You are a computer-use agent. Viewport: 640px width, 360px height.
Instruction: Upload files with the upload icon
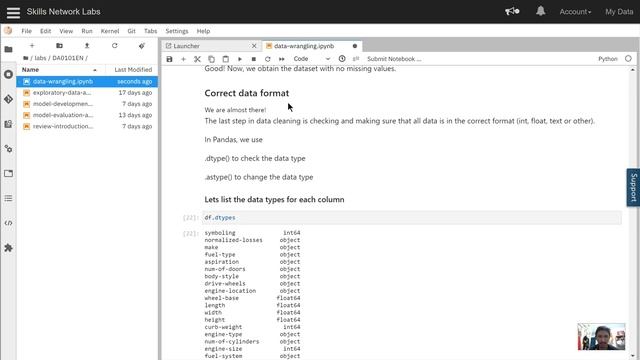coord(87,46)
